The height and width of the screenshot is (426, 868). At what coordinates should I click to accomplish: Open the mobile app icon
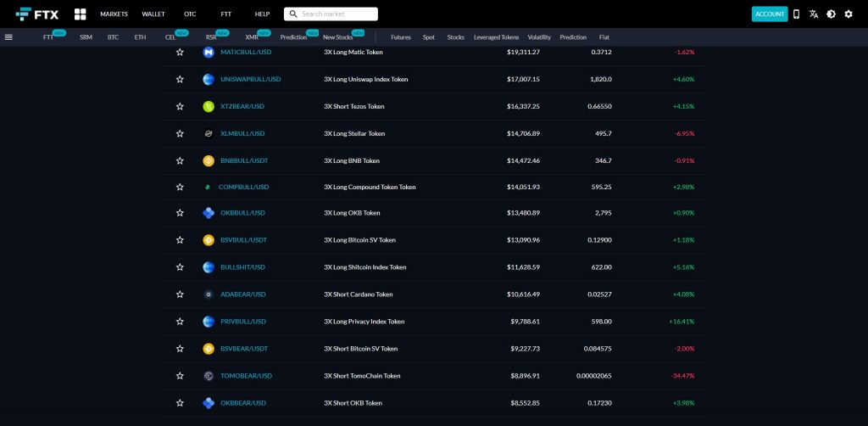(x=796, y=14)
